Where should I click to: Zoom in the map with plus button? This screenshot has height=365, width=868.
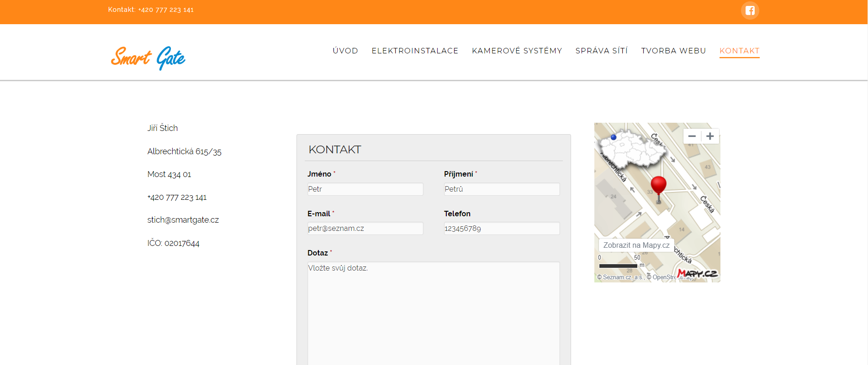pyautogui.click(x=710, y=136)
